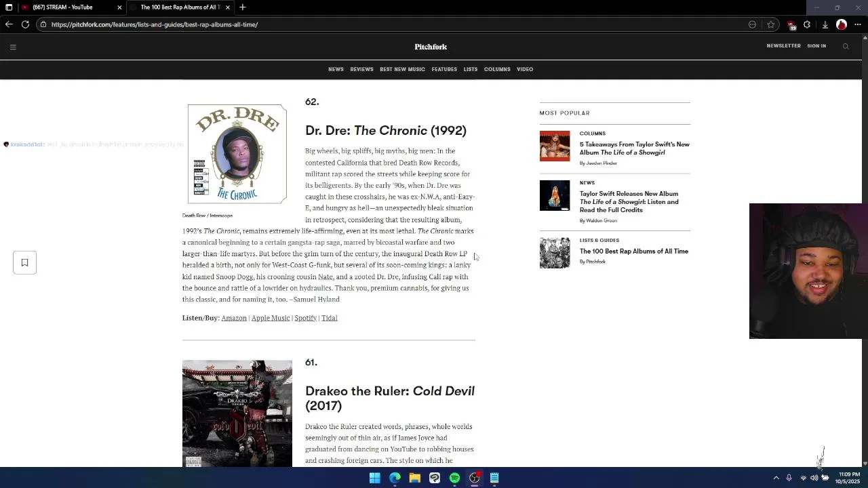The image size is (868, 488).
Task: Open tab actions menu at top-left
Action: pos(9,7)
